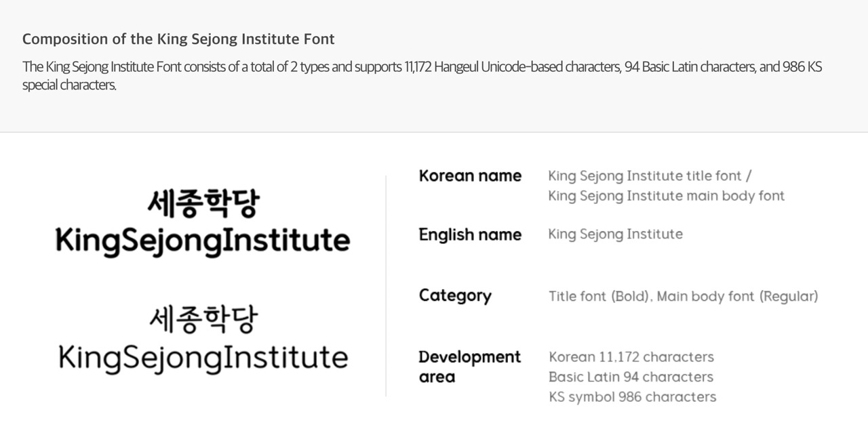The image size is (868, 433).
Task: Click 'Korean 11,172 characters' text
Action: [631, 357]
